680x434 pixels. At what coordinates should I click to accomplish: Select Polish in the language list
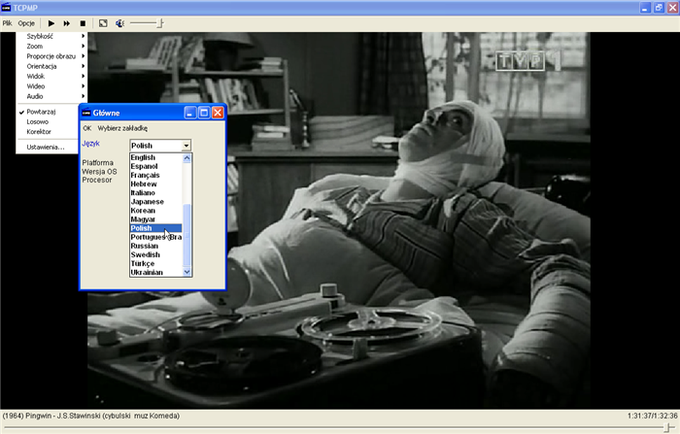156,228
